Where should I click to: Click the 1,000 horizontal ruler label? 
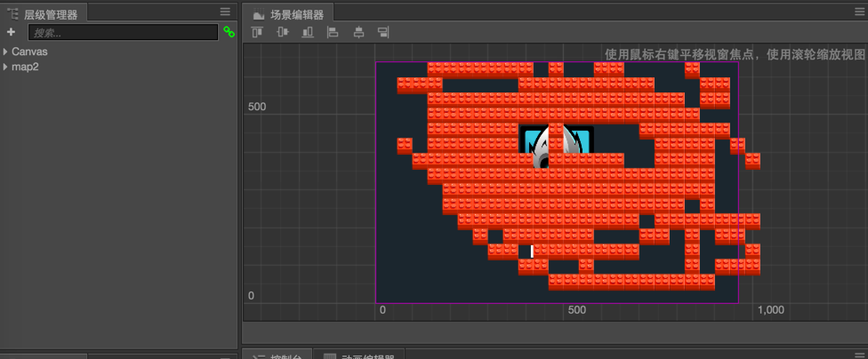[x=770, y=310]
